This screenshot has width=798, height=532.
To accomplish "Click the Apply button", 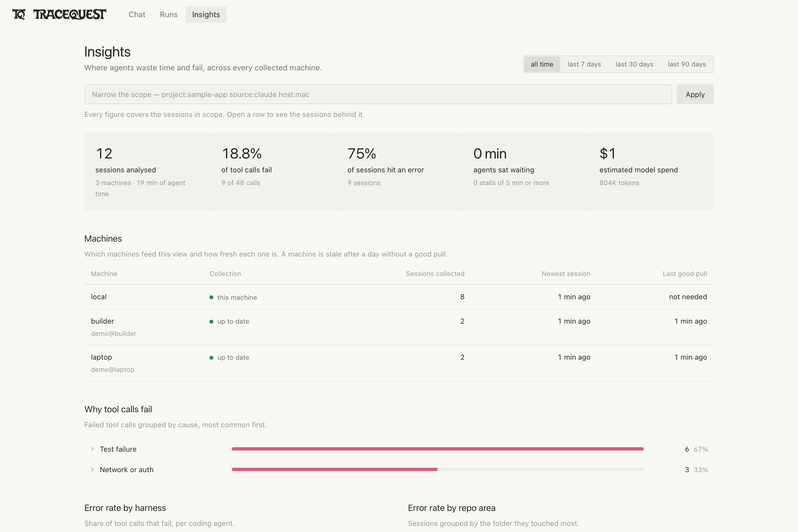I will tap(695, 94).
